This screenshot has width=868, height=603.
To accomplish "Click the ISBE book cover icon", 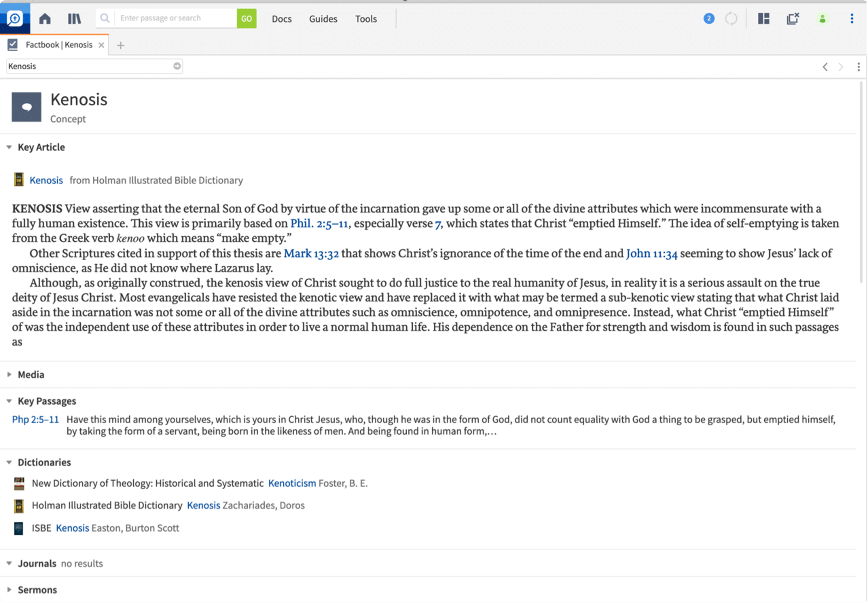I will 18,528.
